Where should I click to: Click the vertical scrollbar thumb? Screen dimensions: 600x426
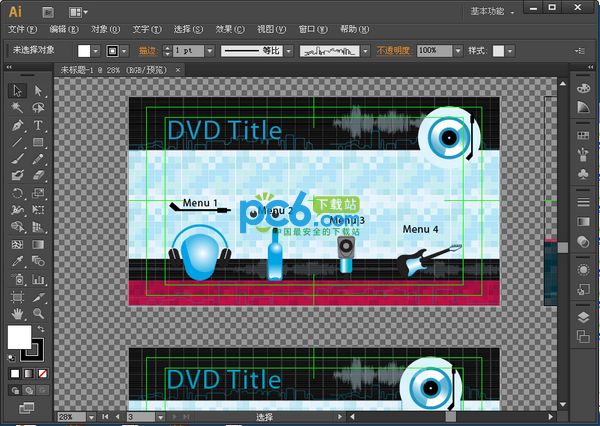(562, 248)
